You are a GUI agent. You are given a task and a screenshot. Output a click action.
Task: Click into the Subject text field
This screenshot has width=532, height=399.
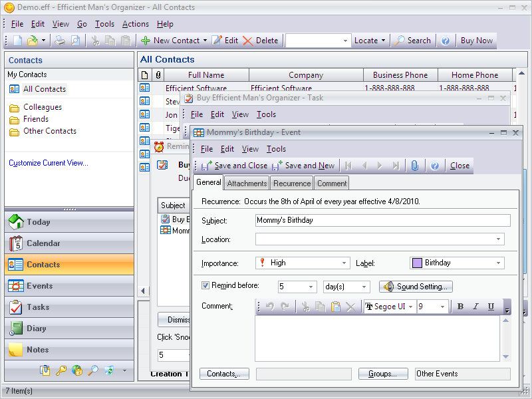coord(382,220)
